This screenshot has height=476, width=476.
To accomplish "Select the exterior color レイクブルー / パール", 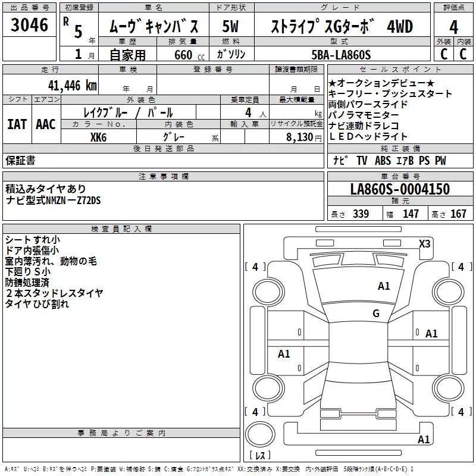I will [128, 112].
